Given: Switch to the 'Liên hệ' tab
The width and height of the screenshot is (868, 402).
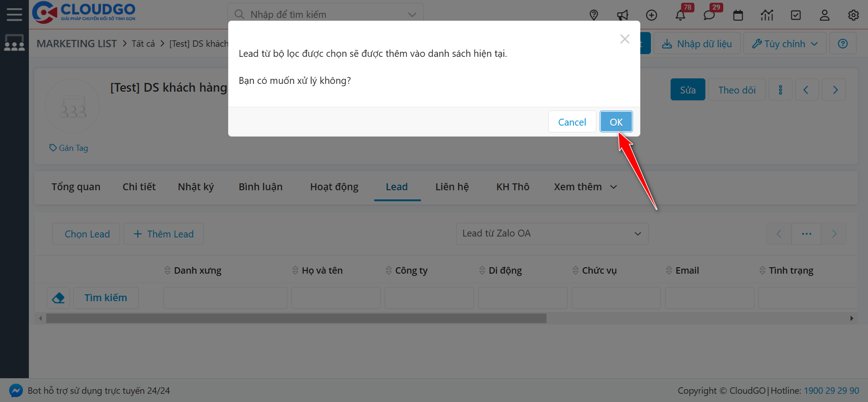Looking at the screenshot, I should tap(452, 187).
